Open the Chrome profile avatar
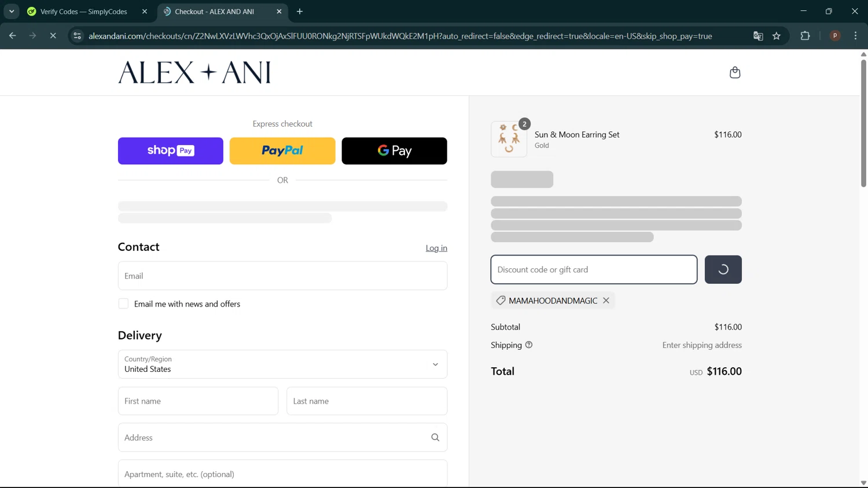 pyautogui.click(x=835, y=36)
